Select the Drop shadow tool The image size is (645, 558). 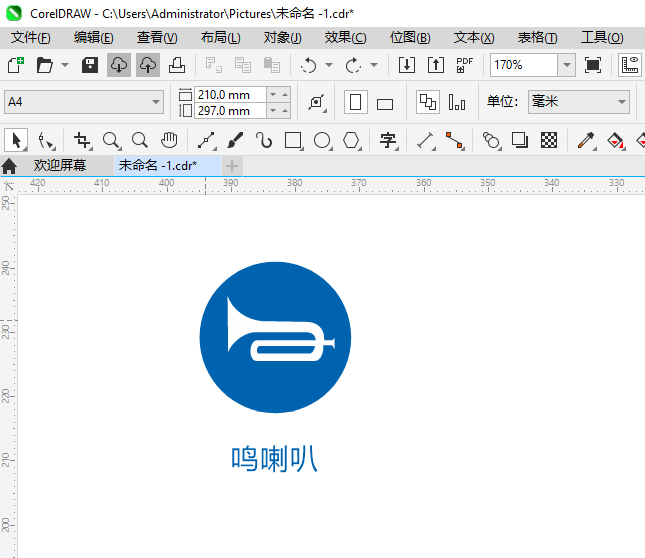click(x=520, y=141)
